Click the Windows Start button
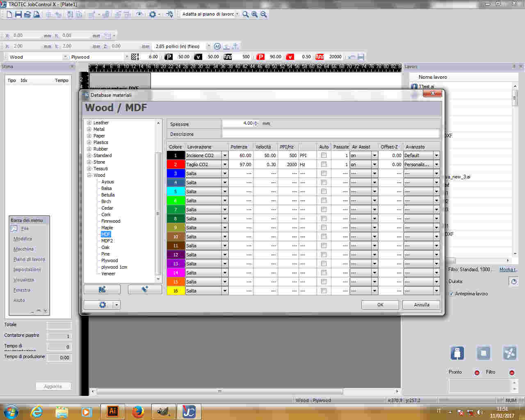Image resolution: width=525 pixels, height=420 pixels. coord(11,411)
